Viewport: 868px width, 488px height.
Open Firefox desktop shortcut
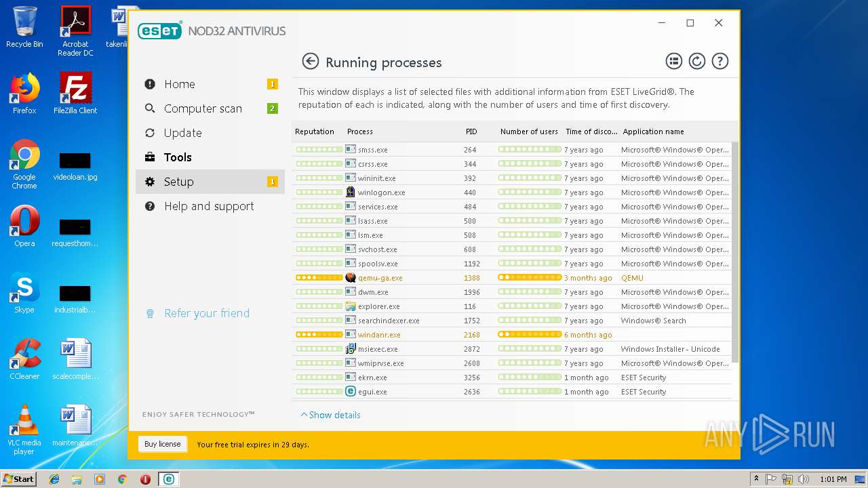[x=24, y=94]
